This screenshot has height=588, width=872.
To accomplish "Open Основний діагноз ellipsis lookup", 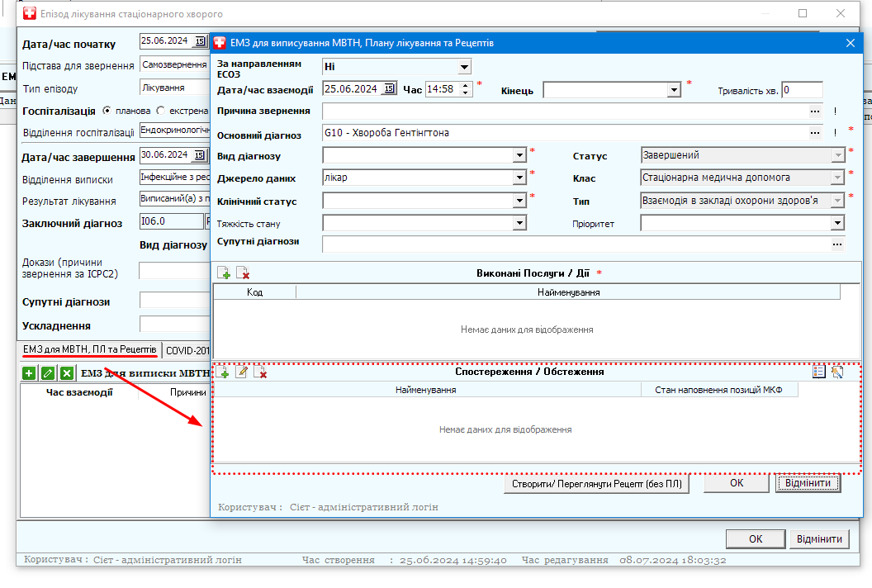I will [x=815, y=133].
